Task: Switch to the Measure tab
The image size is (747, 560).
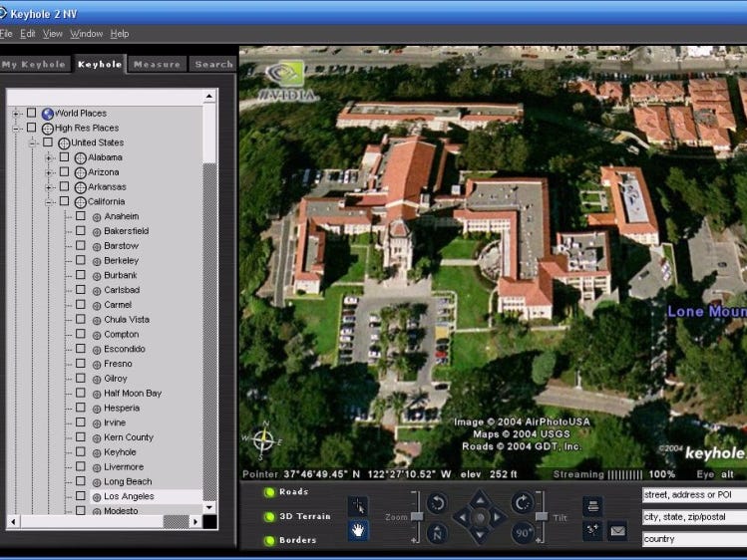Action: 158,64
